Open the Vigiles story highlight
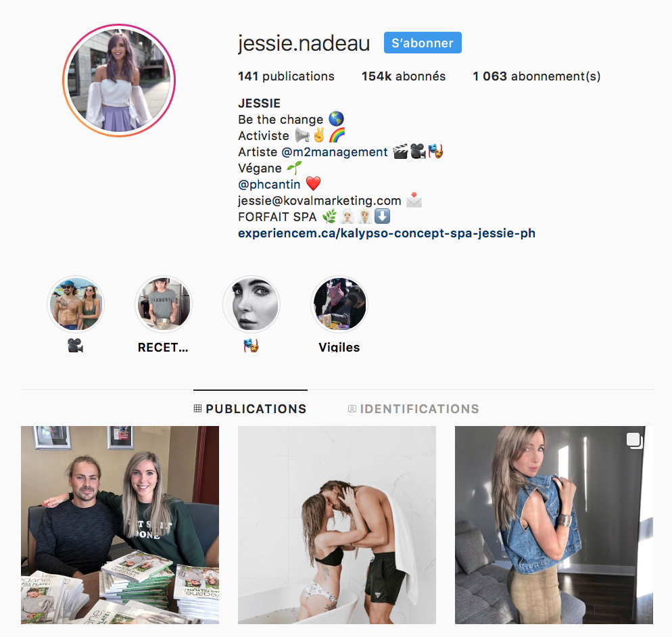 tap(339, 304)
